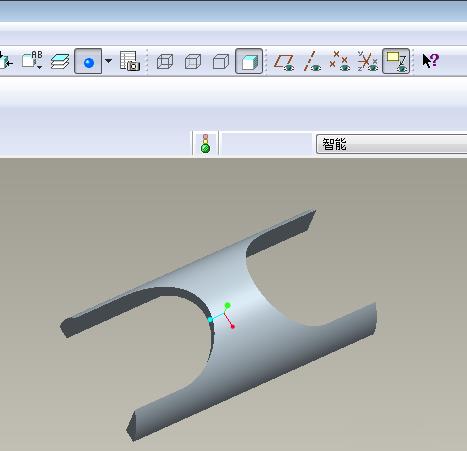Expand the appearance gallery dropdown arrow
This screenshot has width=467, height=451.
108,61
